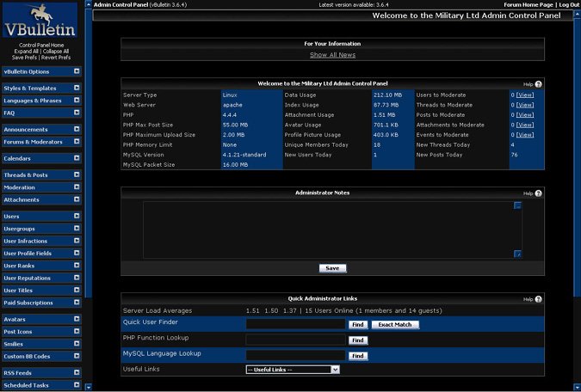
Task: Open the Useful Links dropdown
Action: 293,370
